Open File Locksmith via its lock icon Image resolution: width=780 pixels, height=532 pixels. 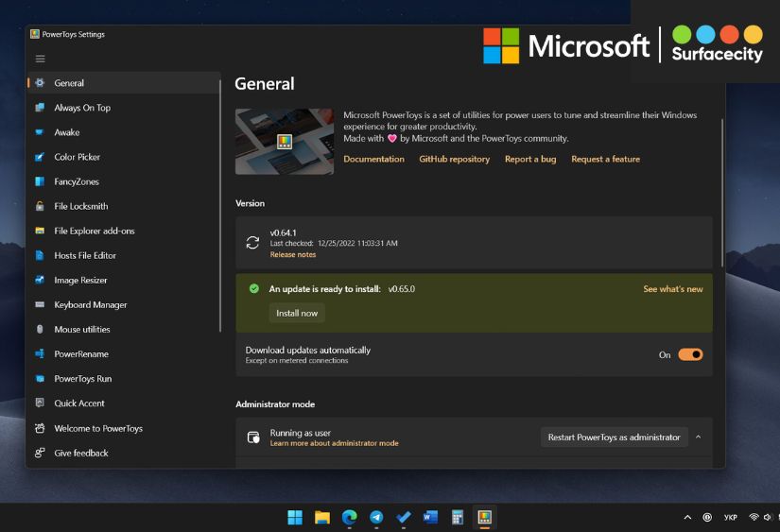point(40,206)
